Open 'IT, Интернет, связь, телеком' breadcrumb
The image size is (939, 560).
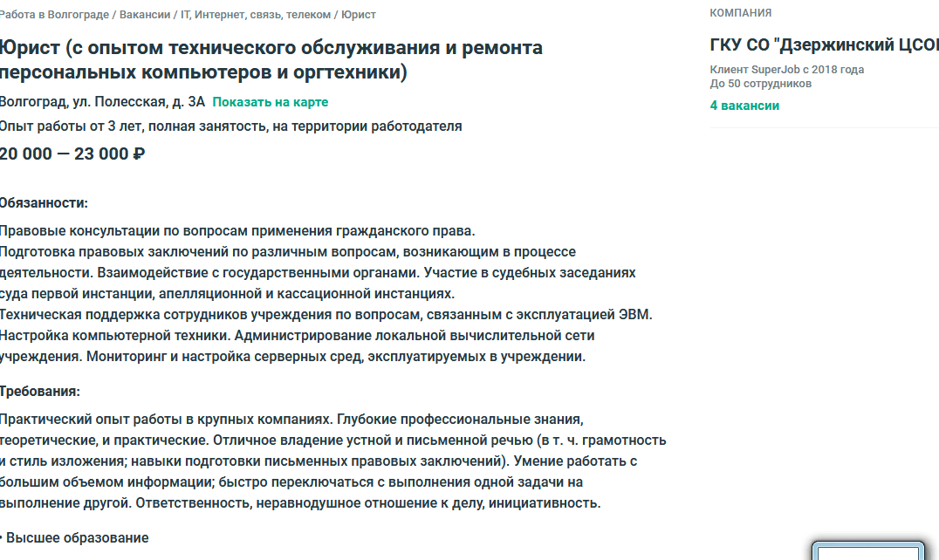[x=256, y=15]
